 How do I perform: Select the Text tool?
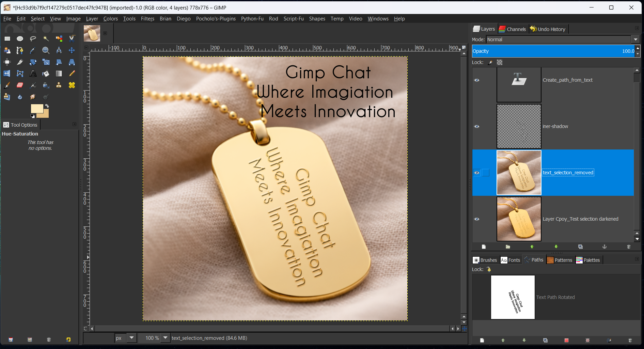pyautogui.click(x=33, y=74)
